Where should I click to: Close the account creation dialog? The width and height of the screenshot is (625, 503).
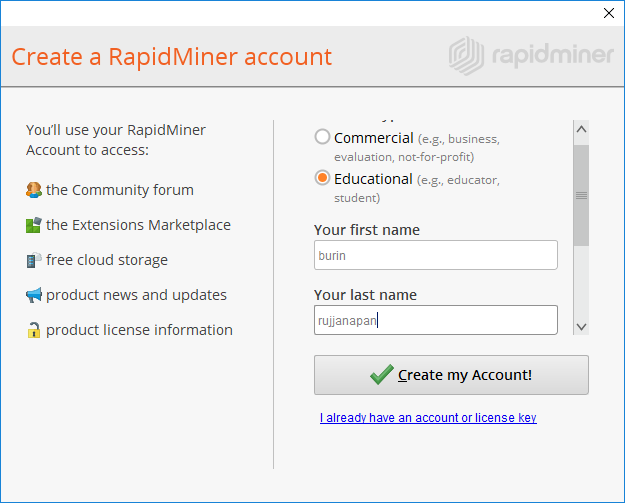coord(609,13)
